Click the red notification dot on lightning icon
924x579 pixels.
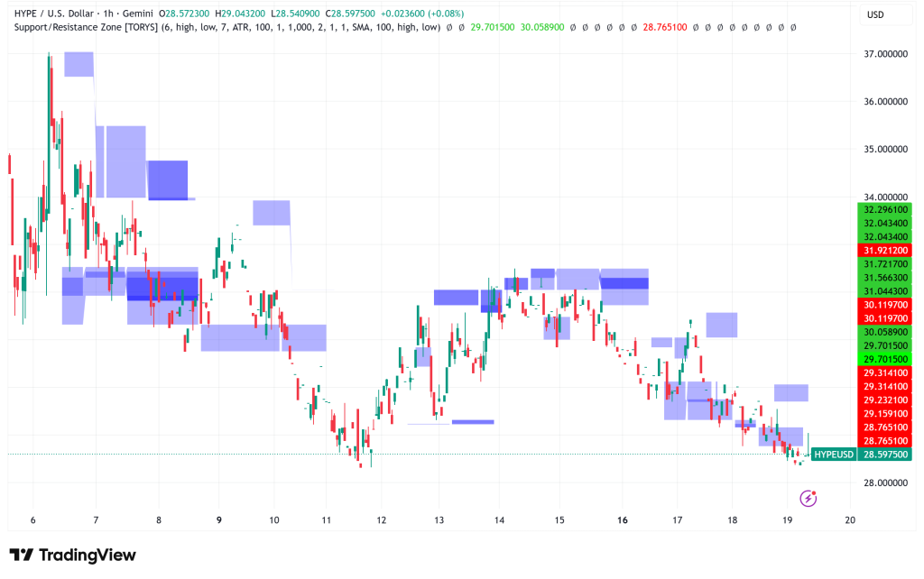coord(813,492)
